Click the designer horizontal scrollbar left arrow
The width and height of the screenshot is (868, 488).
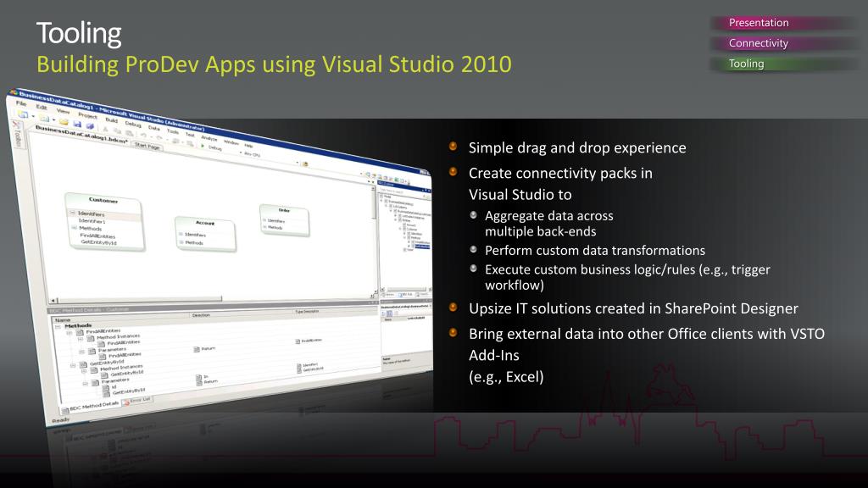tap(53, 300)
